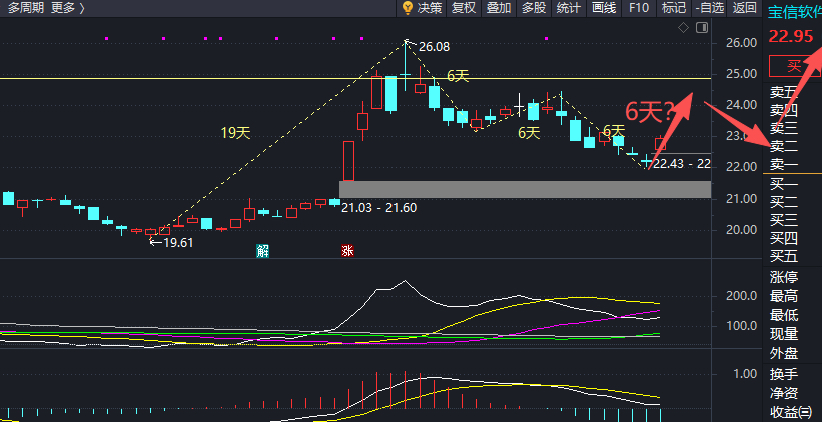Open the 多股 multi-stock view
The image size is (822, 422).
click(x=534, y=7)
